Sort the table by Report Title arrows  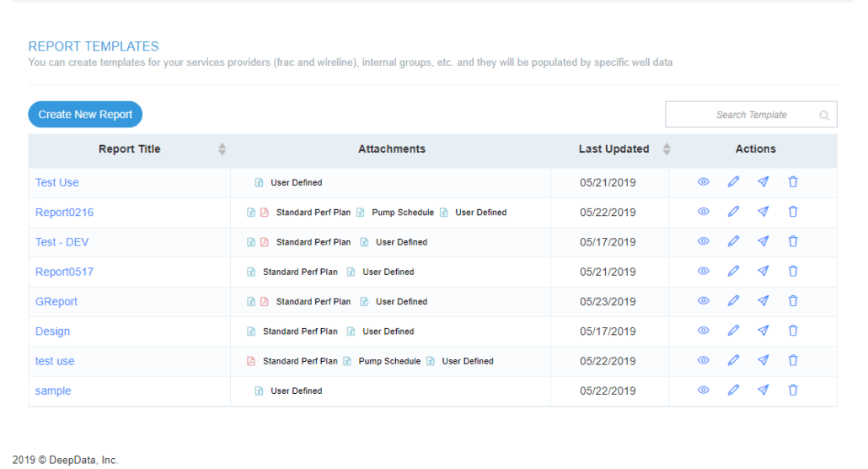[x=222, y=149]
